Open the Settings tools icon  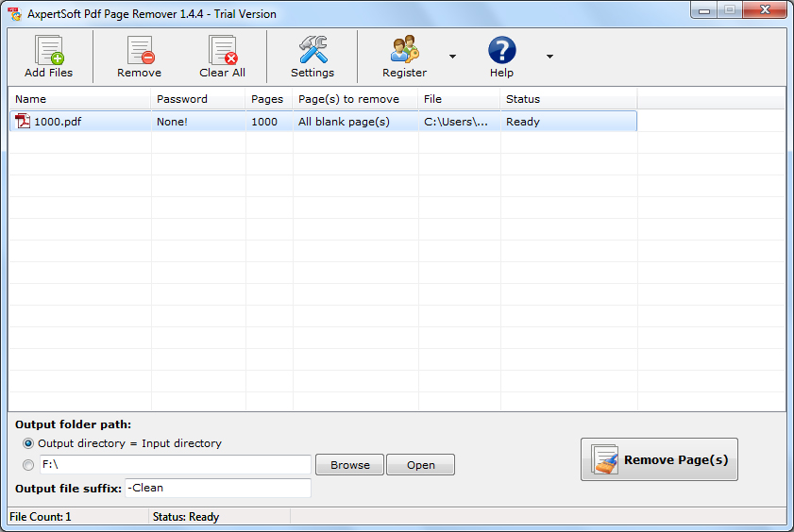(x=313, y=50)
